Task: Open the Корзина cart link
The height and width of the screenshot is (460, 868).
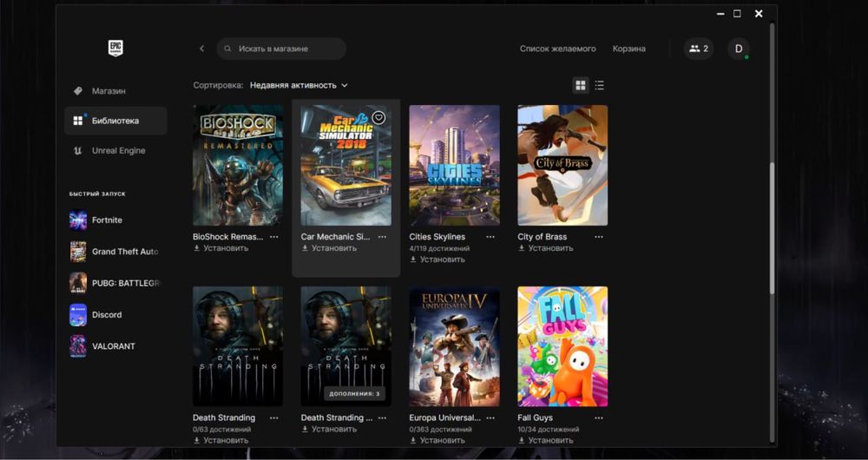Action: pos(628,49)
